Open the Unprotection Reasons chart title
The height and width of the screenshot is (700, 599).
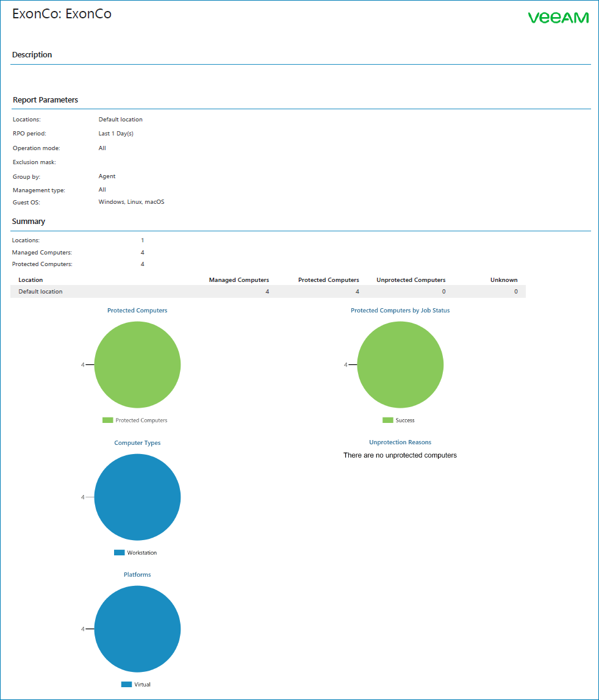[x=400, y=442]
